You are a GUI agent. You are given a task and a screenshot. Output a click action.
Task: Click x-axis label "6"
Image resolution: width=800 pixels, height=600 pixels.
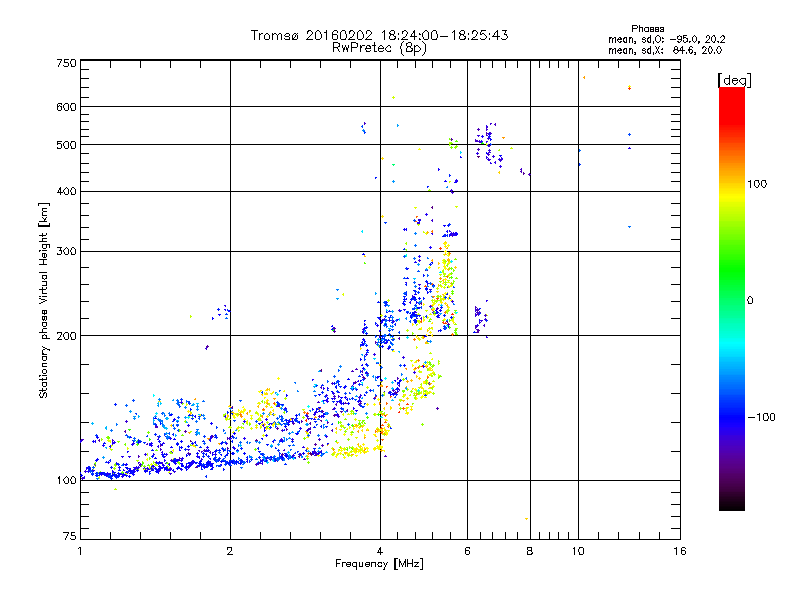(467, 551)
